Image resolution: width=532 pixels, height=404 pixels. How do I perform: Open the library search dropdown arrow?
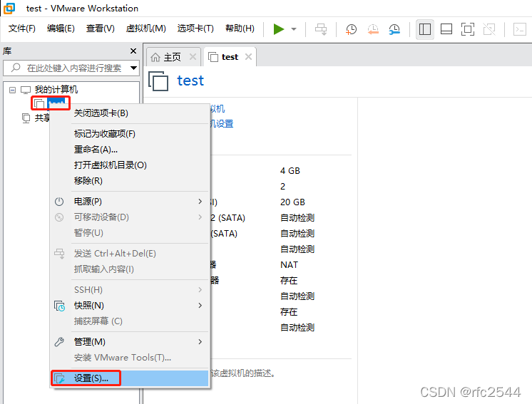tap(133, 68)
